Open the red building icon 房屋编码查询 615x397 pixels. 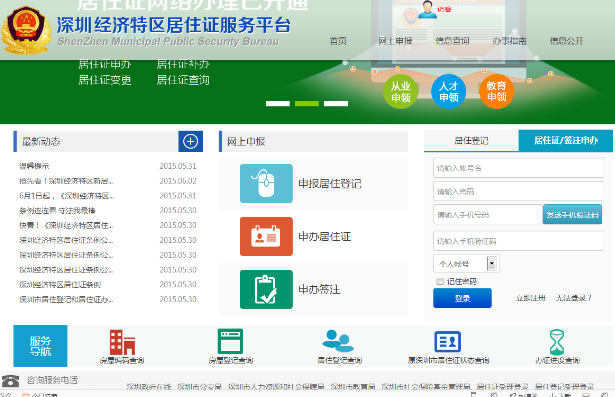(x=122, y=342)
